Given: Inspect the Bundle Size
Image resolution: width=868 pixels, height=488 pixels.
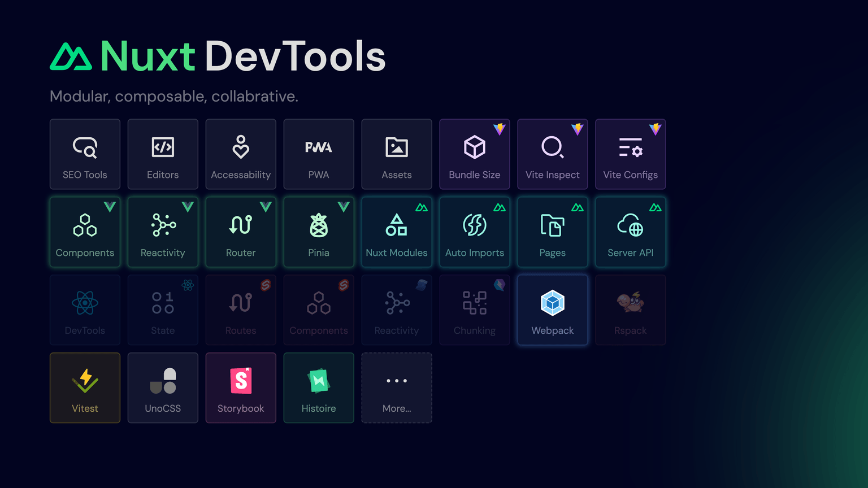Looking at the screenshot, I should 475,154.
